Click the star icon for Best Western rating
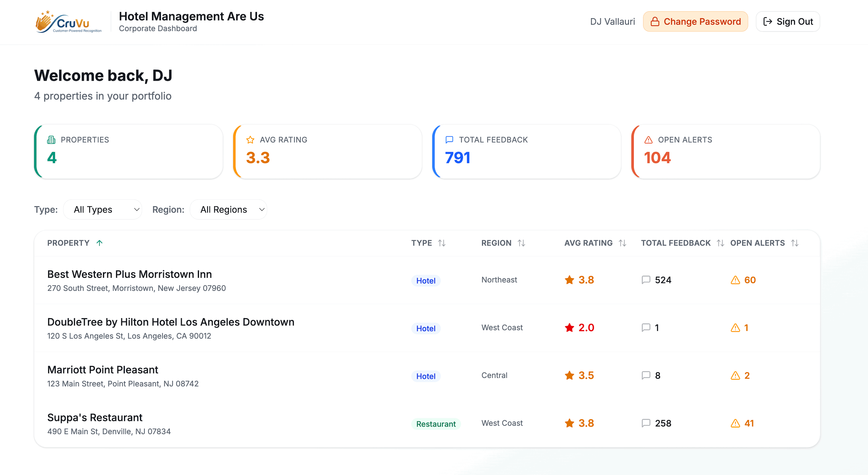The width and height of the screenshot is (868, 475). [x=569, y=280]
